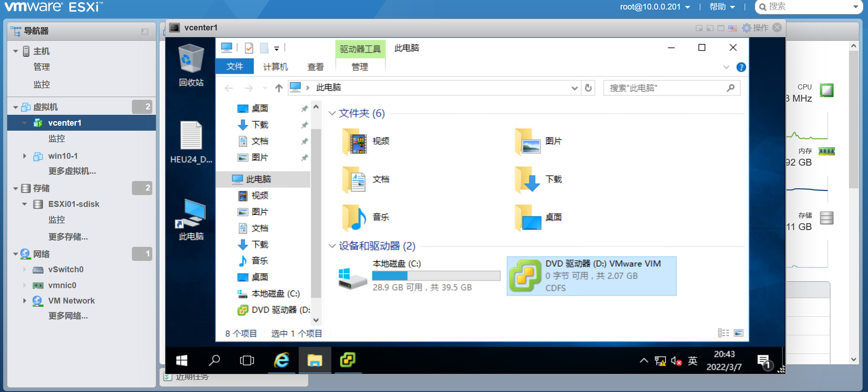
Task: Open the Explorer help question-mark icon
Action: point(741,67)
